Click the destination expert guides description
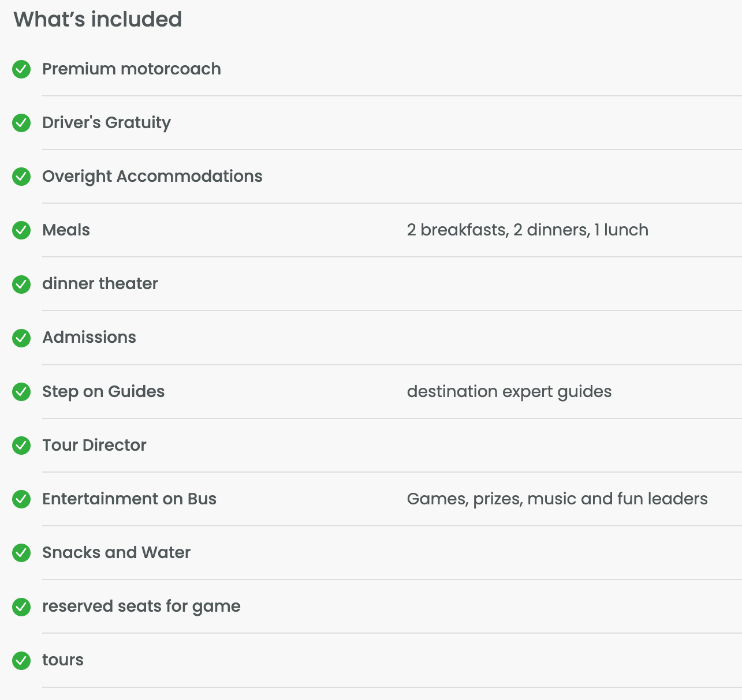Image resolution: width=742 pixels, height=700 pixels. tap(509, 391)
